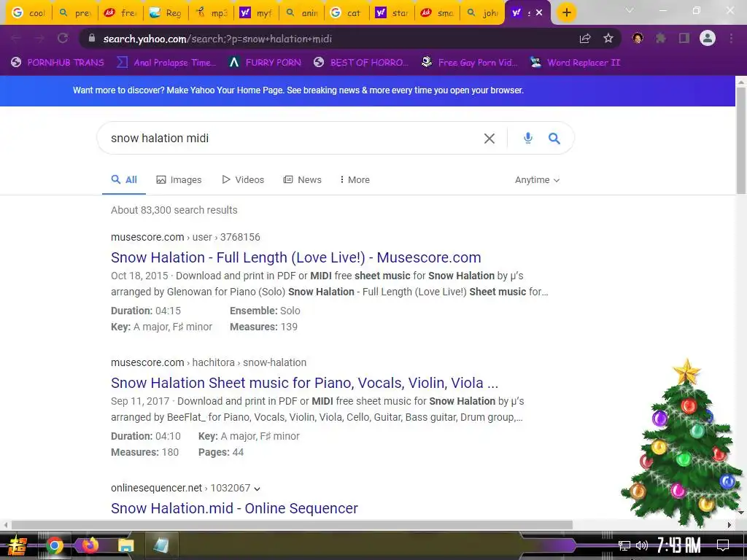Clear the search box with X icon

489,139
